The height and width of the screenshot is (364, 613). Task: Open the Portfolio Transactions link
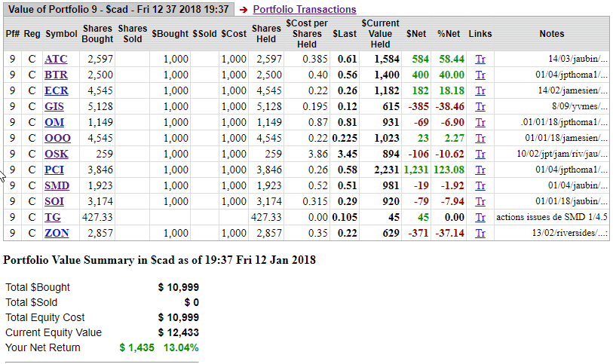[x=304, y=10]
